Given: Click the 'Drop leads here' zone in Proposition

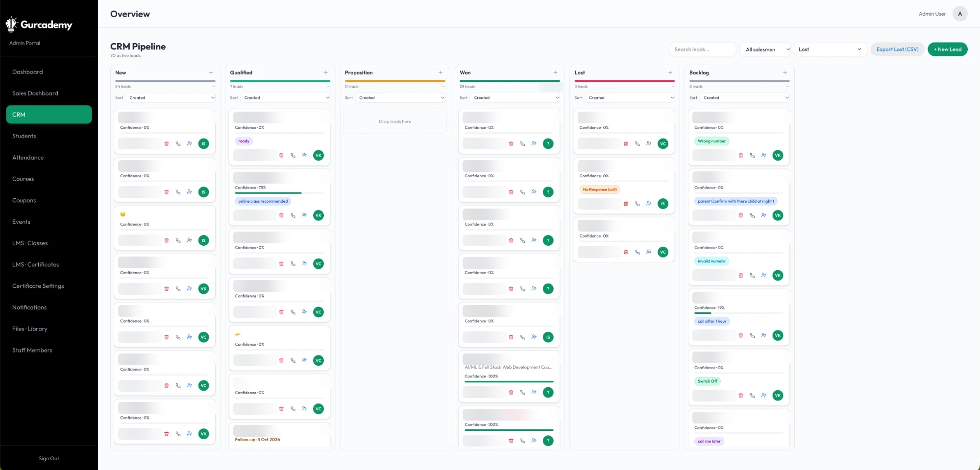Looking at the screenshot, I should [x=395, y=121].
